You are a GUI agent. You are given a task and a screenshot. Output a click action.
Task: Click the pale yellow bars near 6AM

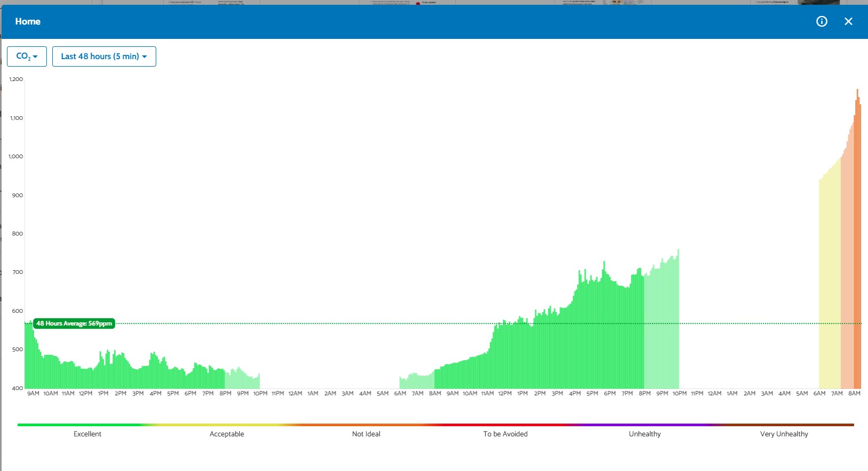pyautogui.click(x=830, y=282)
